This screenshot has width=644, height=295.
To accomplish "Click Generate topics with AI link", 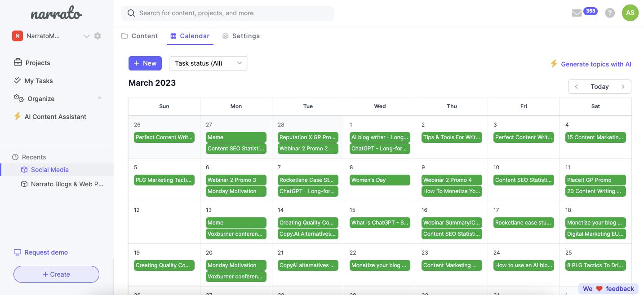I will tap(591, 64).
